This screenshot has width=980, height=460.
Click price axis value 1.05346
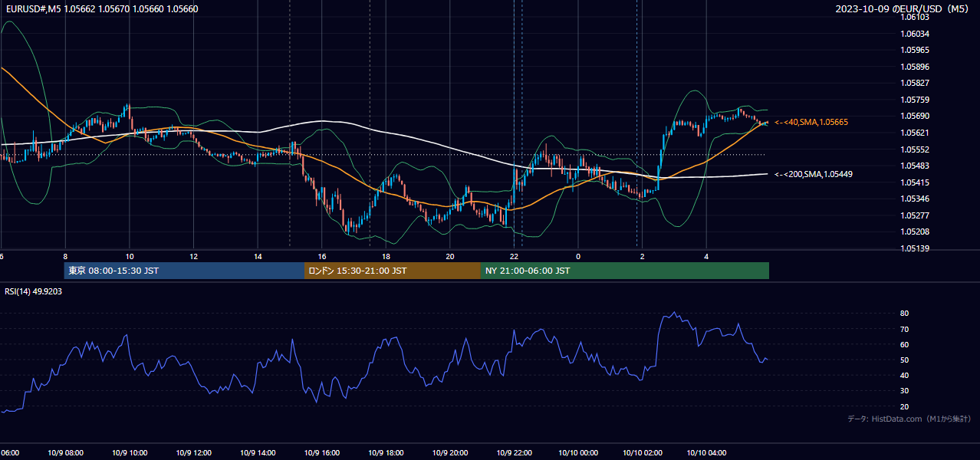click(915, 199)
